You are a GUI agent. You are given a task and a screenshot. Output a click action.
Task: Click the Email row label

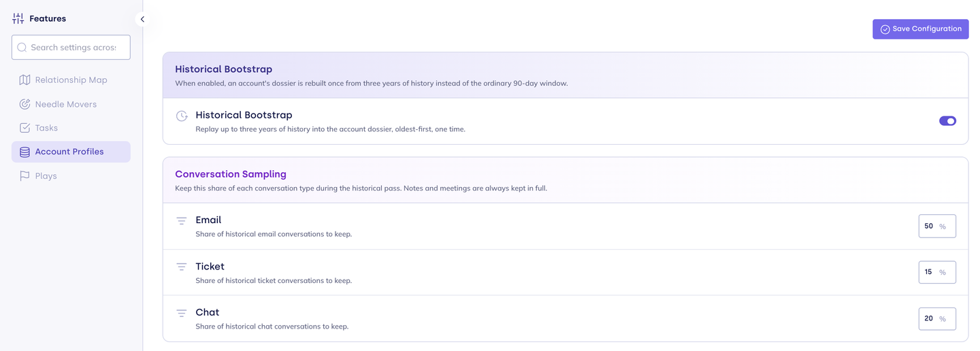208,220
